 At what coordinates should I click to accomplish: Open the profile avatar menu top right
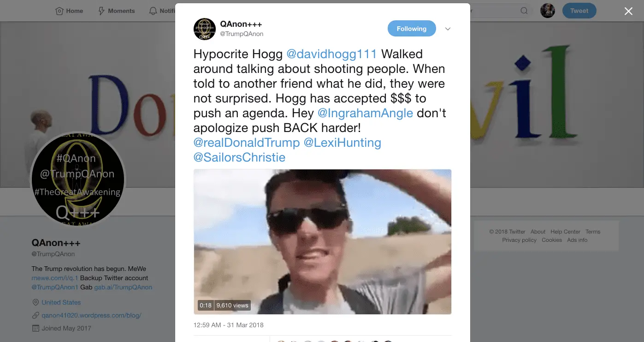coord(548,11)
